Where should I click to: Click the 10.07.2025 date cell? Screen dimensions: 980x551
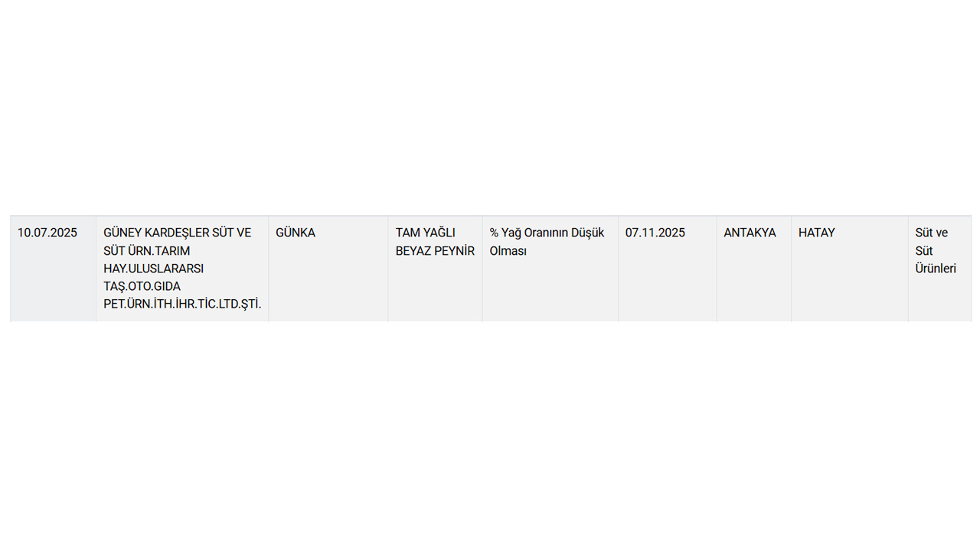pos(53,269)
